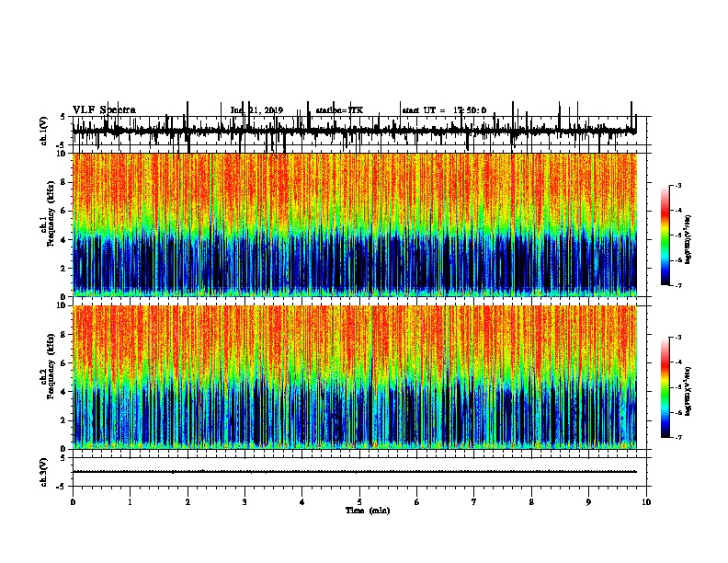Click the '1' time axis tick label
Screen dimensions: 728x563
point(130,502)
